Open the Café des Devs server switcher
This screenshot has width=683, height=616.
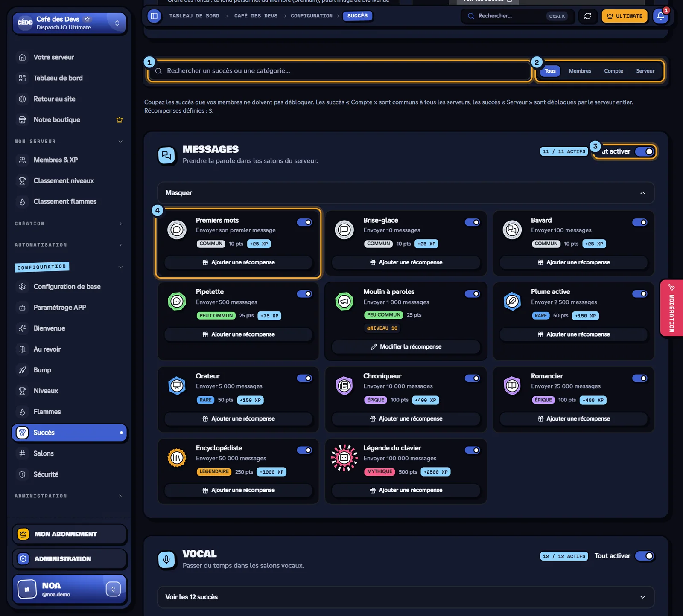70,23
